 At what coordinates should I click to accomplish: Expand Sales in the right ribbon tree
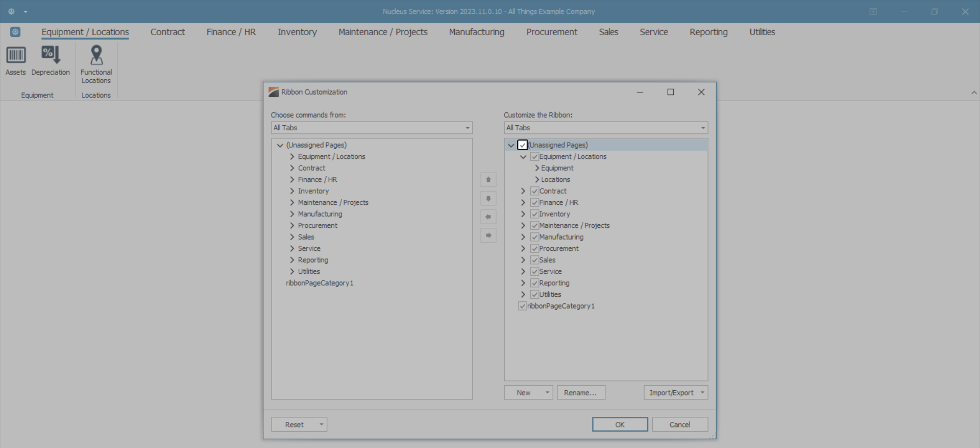[523, 260]
